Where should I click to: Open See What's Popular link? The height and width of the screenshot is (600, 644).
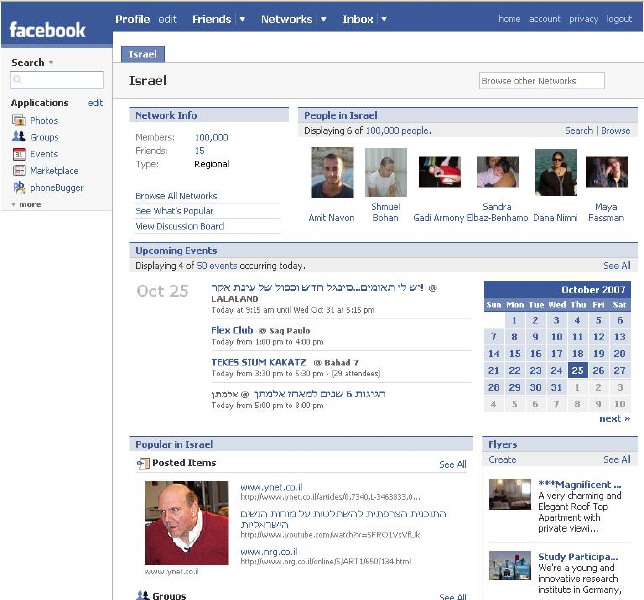pos(174,211)
